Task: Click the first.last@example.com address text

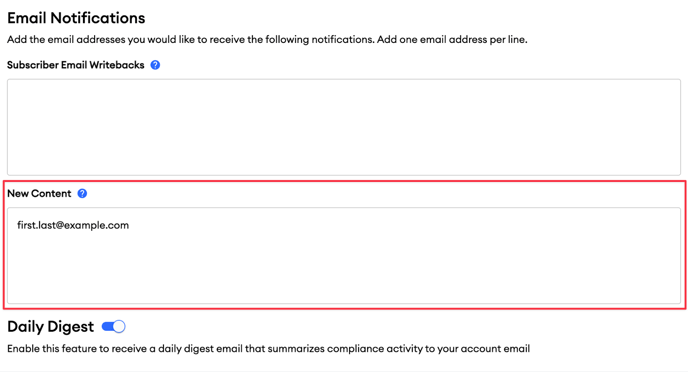Action: (73, 225)
